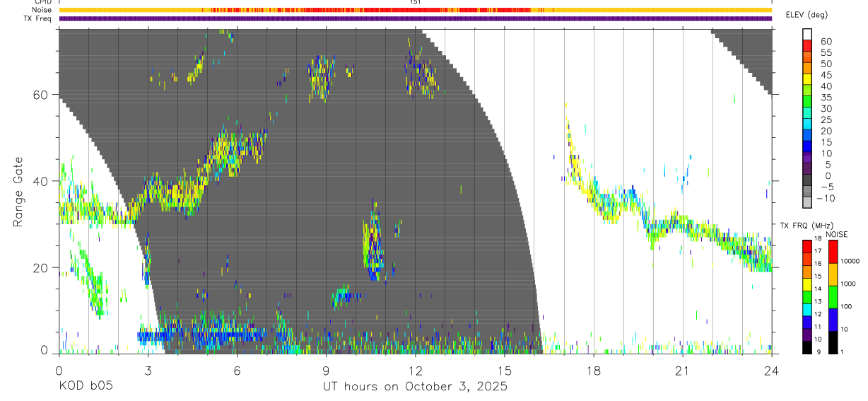Click the light gray bottom segment of ELEV color bar

(x=807, y=202)
